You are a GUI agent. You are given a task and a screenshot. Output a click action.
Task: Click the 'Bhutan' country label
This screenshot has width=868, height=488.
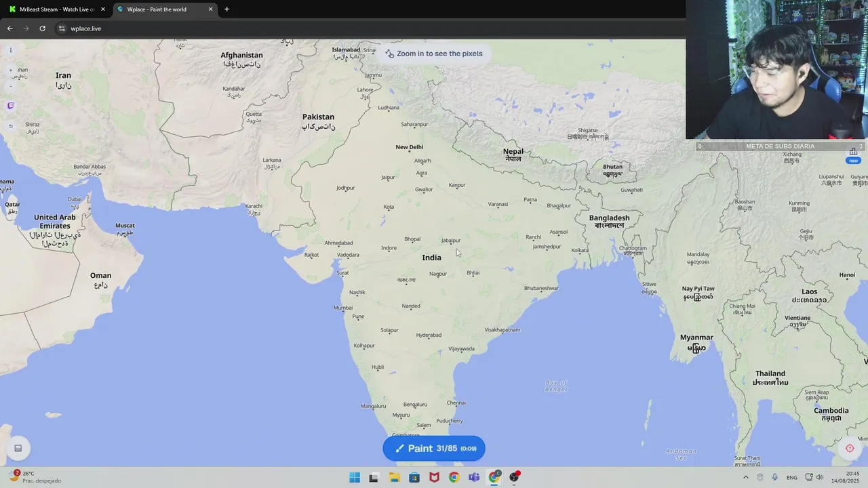[612, 167]
